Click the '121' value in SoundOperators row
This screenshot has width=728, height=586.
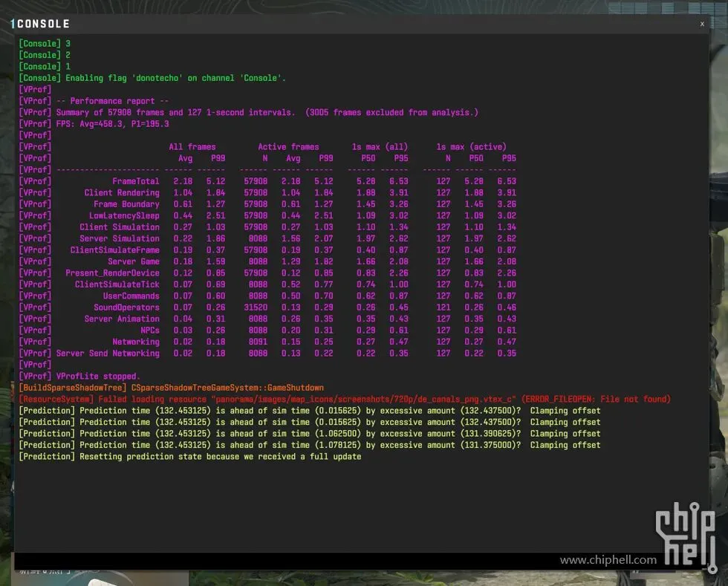[x=443, y=307]
